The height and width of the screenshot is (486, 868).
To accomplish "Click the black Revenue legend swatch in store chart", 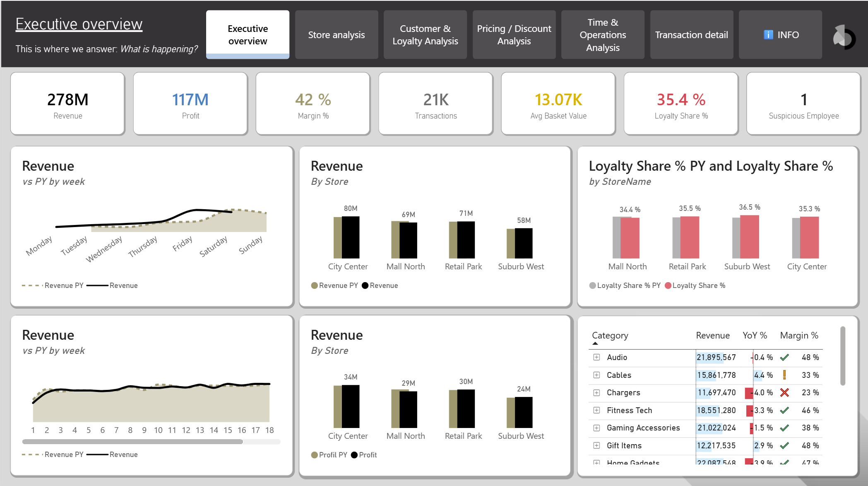I will click(365, 285).
